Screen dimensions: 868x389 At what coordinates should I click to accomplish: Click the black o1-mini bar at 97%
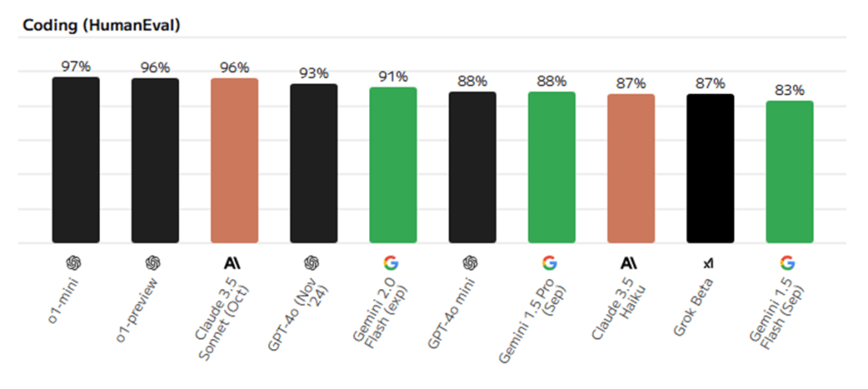[x=76, y=159]
